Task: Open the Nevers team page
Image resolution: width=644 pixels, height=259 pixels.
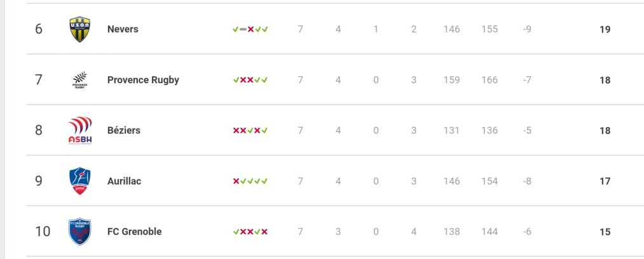Action: click(x=123, y=29)
